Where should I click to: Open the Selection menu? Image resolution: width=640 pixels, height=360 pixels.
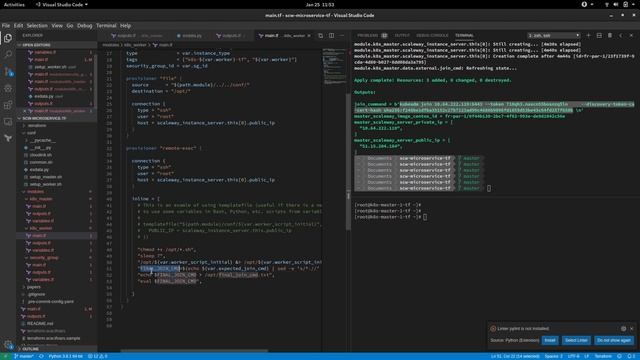tap(37, 25)
